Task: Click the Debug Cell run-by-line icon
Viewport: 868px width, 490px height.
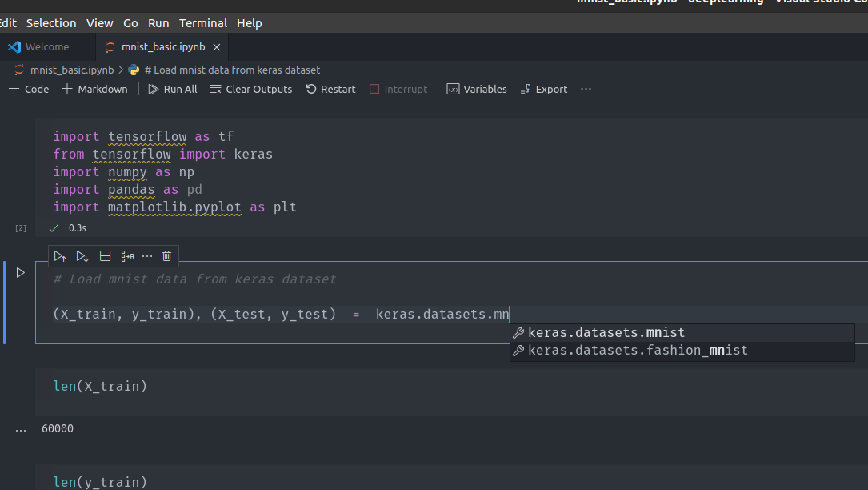Action: click(x=127, y=256)
